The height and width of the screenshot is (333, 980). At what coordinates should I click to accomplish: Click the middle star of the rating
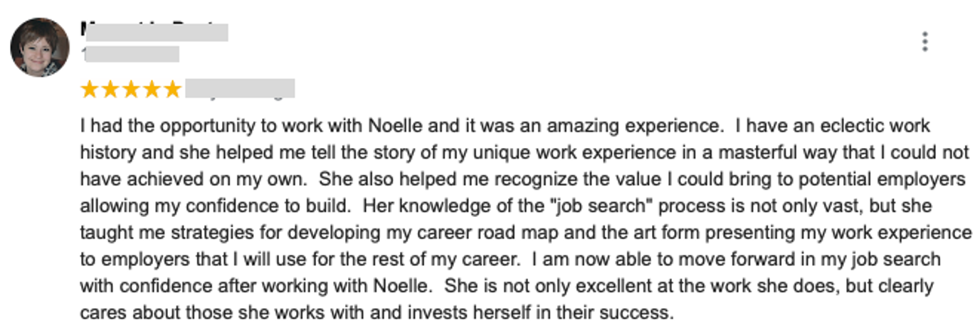pos(131,90)
